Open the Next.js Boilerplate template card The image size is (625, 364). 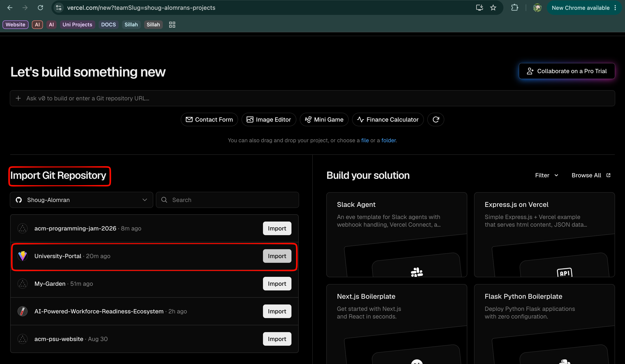pyautogui.click(x=397, y=324)
